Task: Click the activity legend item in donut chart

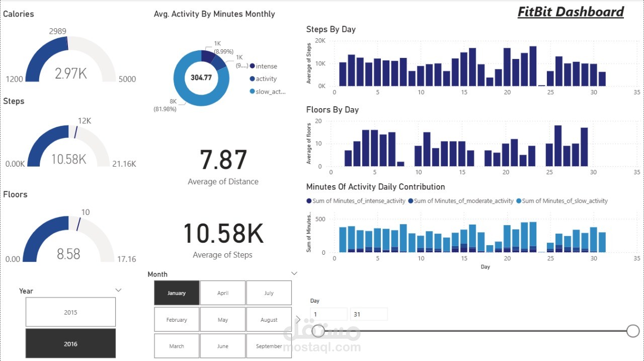Action: click(x=264, y=79)
